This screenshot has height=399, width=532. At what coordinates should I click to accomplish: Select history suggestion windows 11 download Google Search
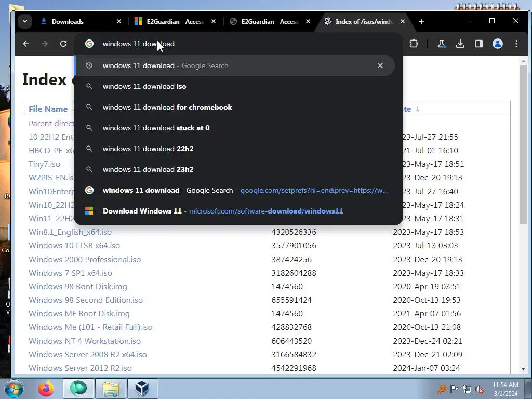[x=235, y=65]
